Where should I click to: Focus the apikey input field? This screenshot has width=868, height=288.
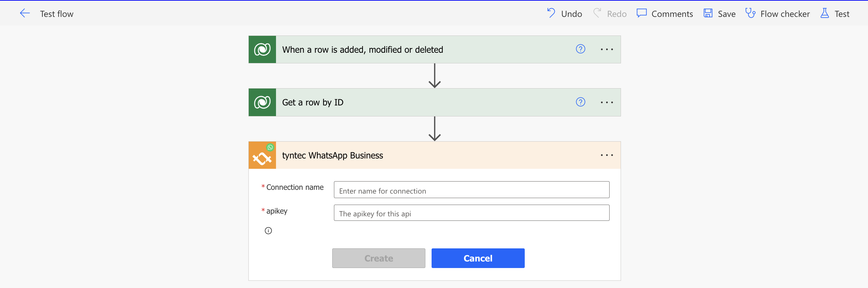tap(472, 213)
